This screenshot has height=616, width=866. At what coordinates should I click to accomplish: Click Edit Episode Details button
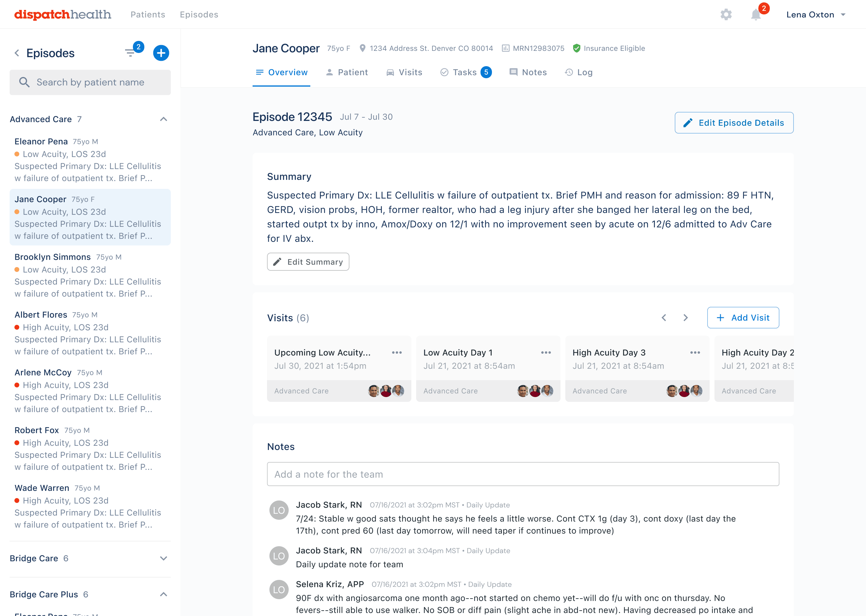734,122
